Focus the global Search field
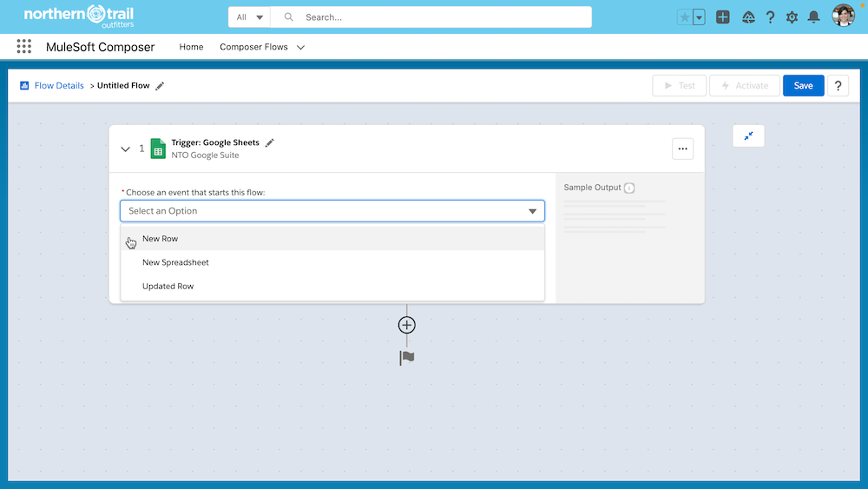The image size is (868, 489). pyautogui.click(x=431, y=17)
